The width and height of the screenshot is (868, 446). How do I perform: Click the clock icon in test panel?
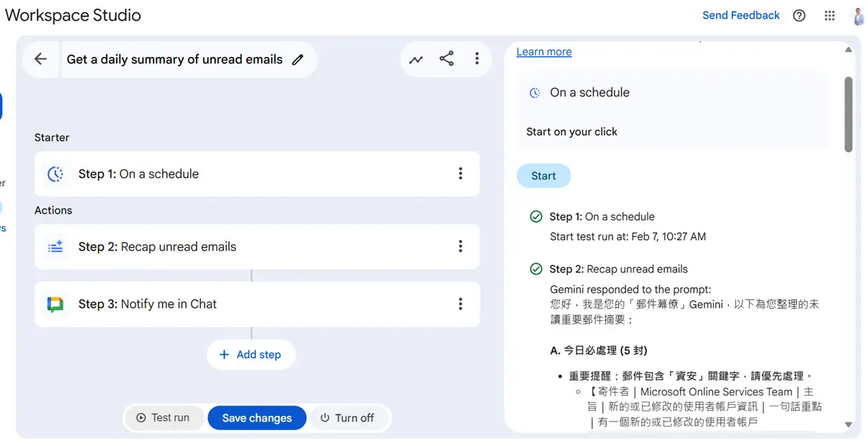(534, 93)
